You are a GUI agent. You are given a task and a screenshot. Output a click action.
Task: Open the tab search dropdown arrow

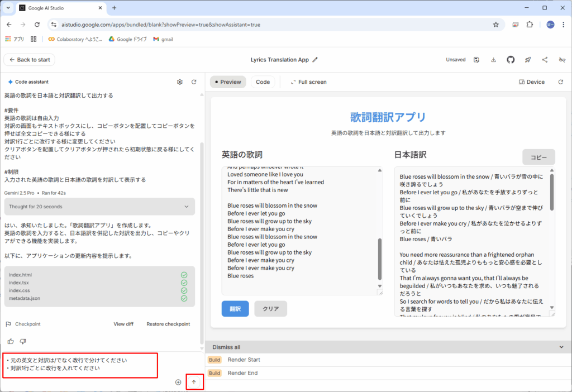pos(8,8)
